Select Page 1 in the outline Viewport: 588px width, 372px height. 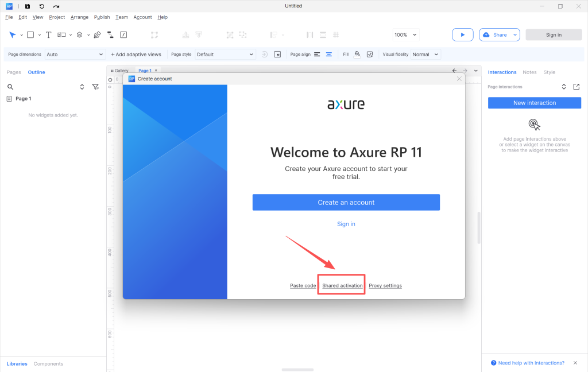(23, 99)
